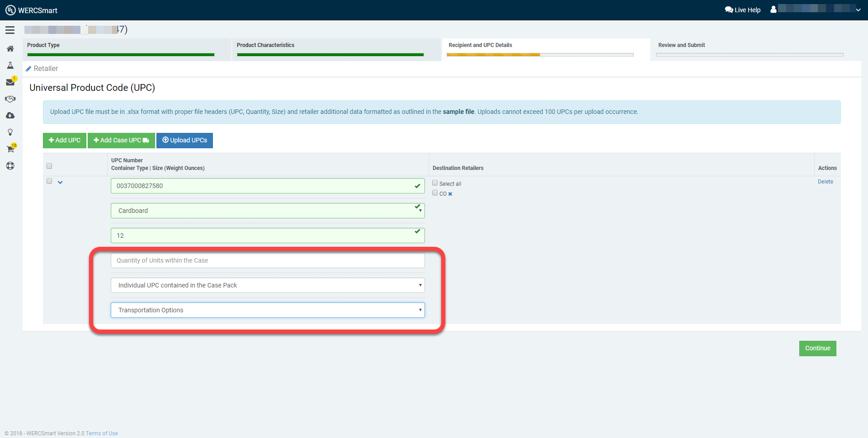Click the Add Case UPC button
868x438 pixels.
pos(121,140)
